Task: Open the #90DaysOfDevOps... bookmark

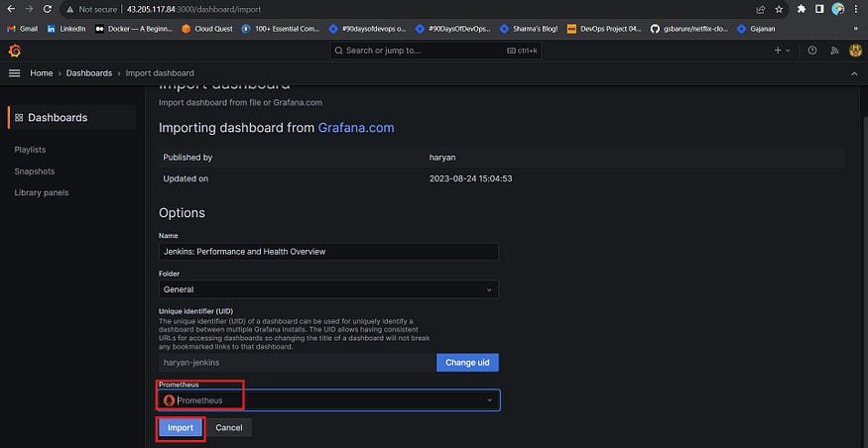Action: point(453,29)
